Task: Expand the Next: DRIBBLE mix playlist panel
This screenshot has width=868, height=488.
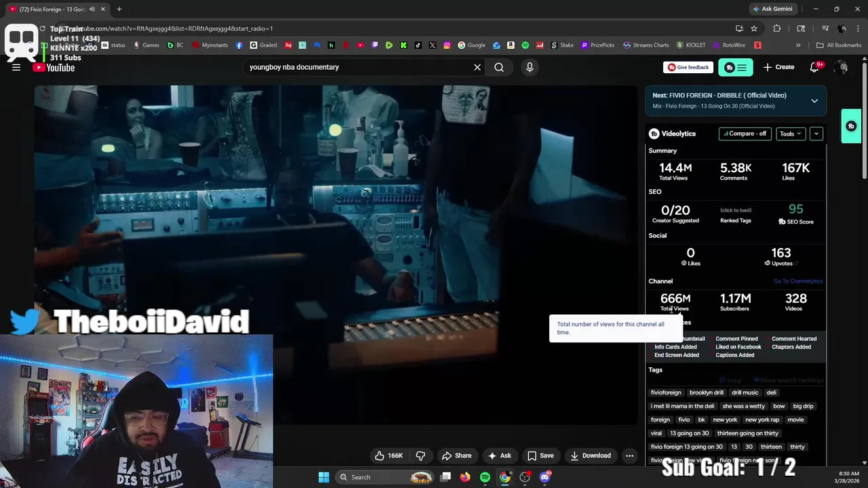Action: tap(814, 100)
